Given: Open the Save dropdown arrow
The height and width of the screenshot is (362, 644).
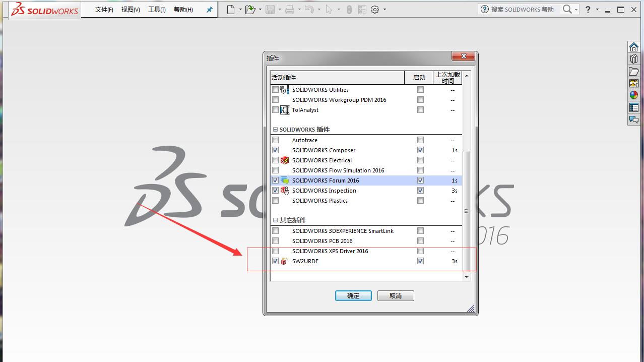Looking at the screenshot, I should click(280, 9).
